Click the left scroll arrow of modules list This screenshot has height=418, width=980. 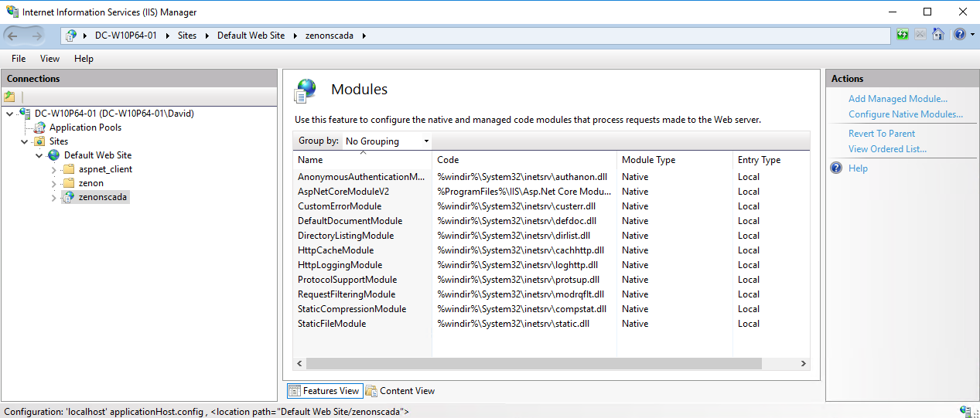[x=299, y=363]
